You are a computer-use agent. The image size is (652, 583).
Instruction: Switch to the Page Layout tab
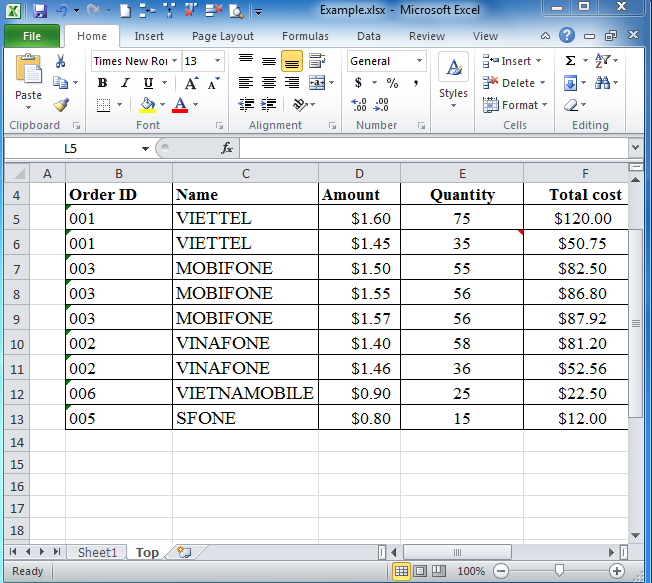[x=222, y=36]
